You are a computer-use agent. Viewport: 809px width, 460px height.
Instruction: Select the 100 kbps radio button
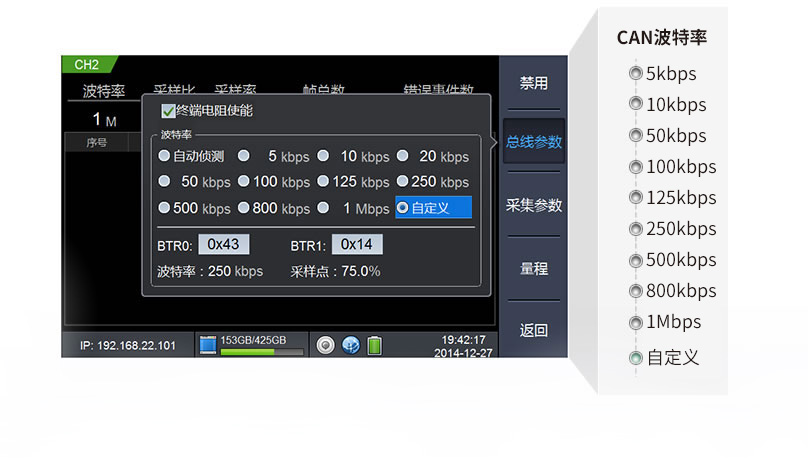coord(244,181)
